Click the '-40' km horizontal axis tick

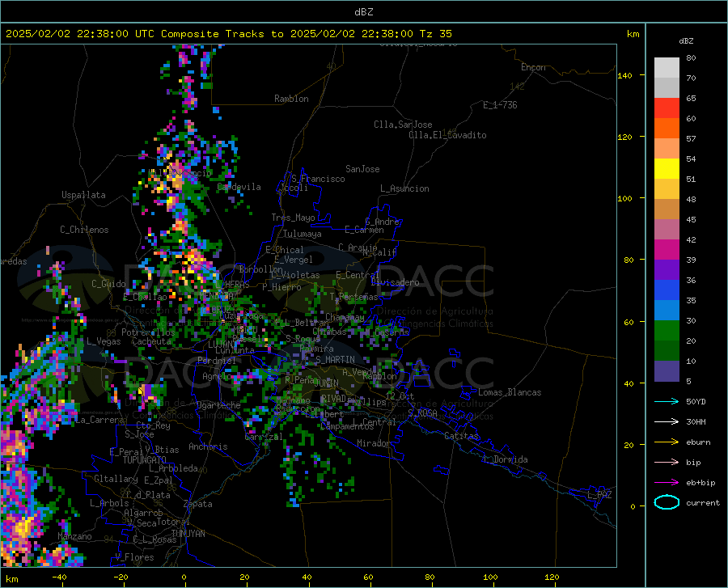tap(59, 577)
